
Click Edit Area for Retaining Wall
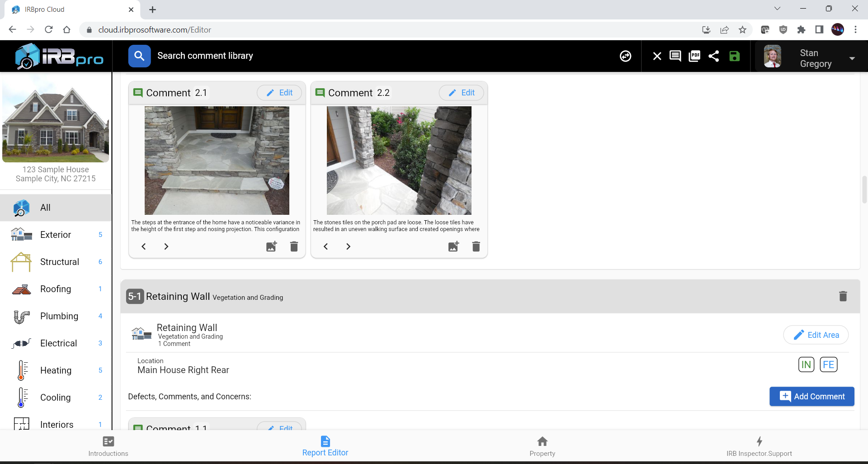(x=816, y=335)
